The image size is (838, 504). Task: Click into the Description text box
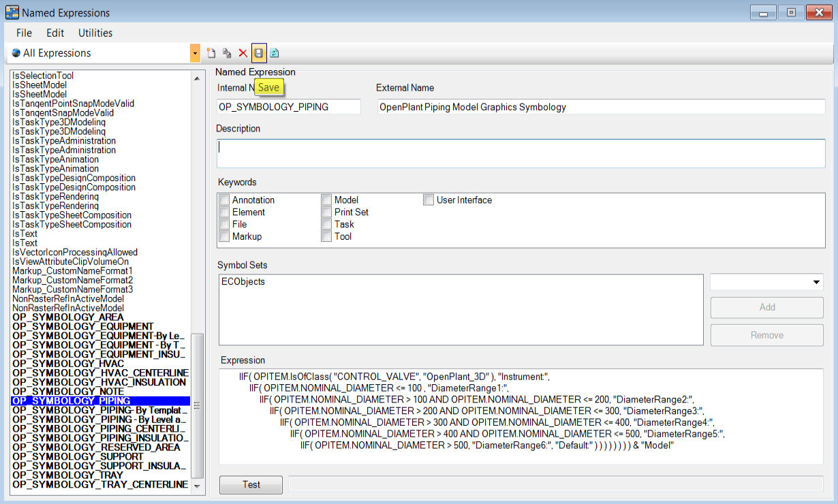(x=521, y=153)
